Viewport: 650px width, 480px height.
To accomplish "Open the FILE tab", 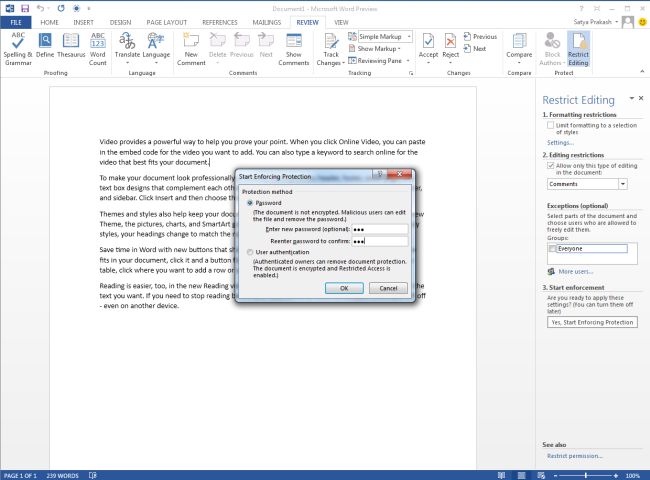I will pos(16,22).
